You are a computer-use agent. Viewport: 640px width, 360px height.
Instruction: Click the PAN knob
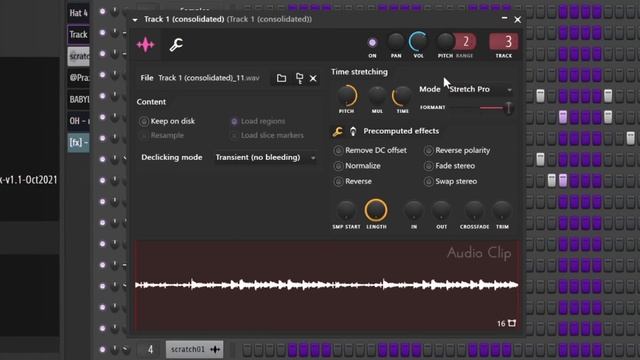[x=396, y=42]
